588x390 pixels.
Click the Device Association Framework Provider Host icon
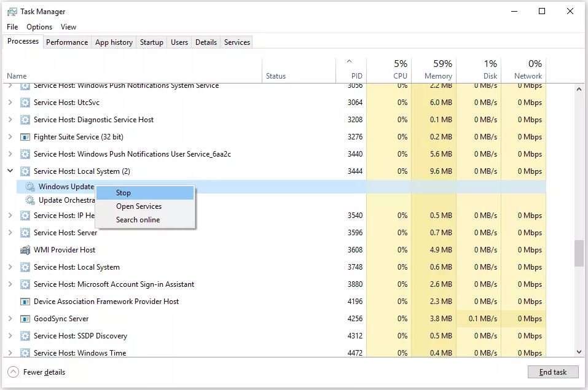click(x=25, y=302)
